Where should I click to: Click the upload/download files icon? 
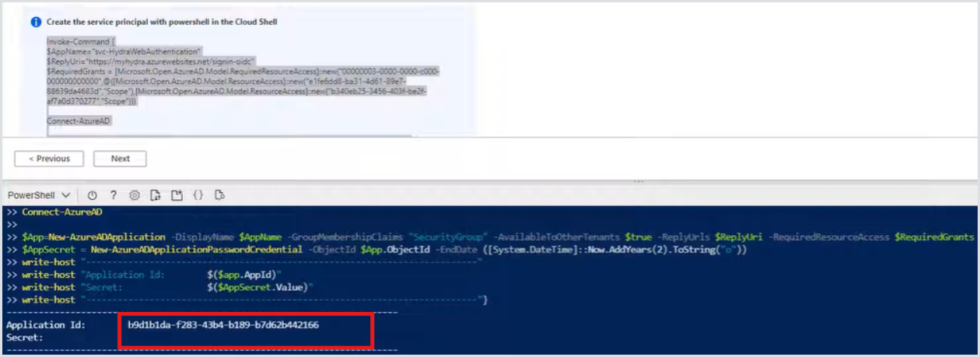(156, 195)
